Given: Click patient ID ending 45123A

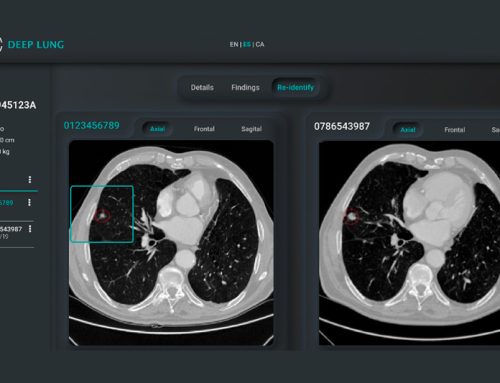Looking at the screenshot, I should pyautogui.click(x=18, y=105).
